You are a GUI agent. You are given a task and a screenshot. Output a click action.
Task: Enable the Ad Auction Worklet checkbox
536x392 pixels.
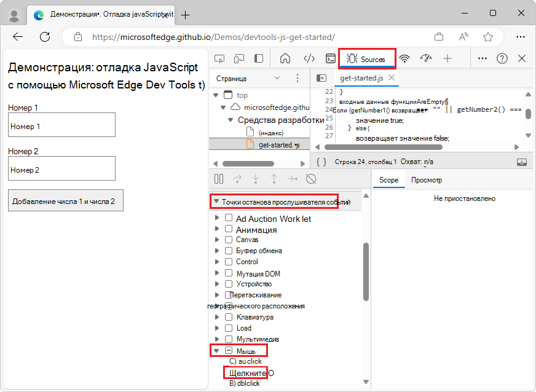(x=229, y=218)
